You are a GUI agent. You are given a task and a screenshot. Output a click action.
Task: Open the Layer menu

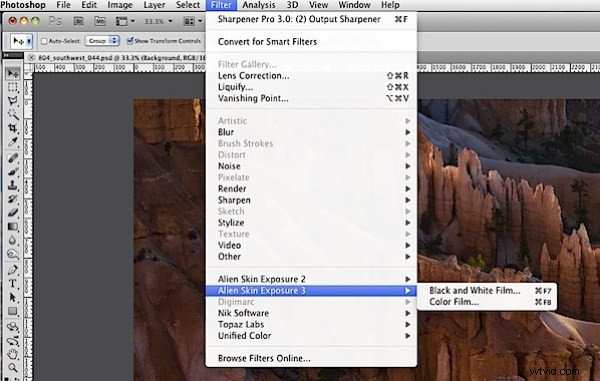coord(154,5)
